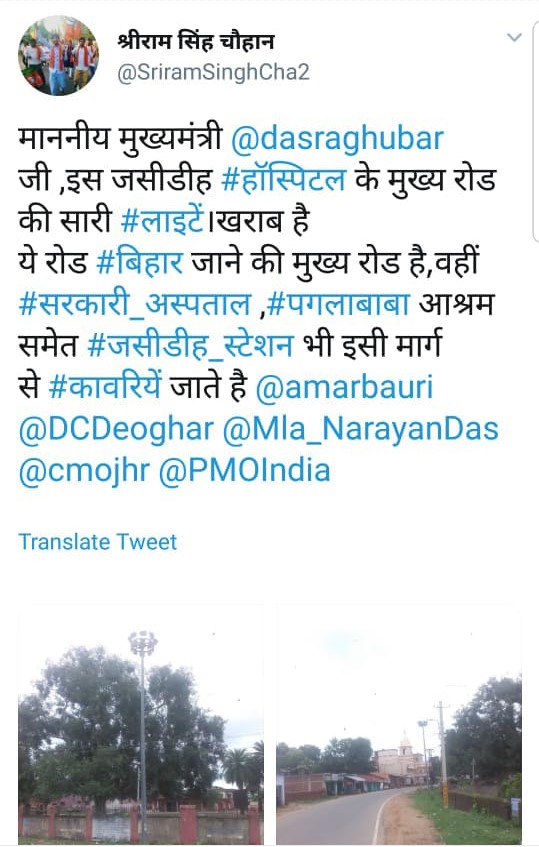539x847 pixels.
Task: Open the @amarbauri mention
Action: [344, 387]
